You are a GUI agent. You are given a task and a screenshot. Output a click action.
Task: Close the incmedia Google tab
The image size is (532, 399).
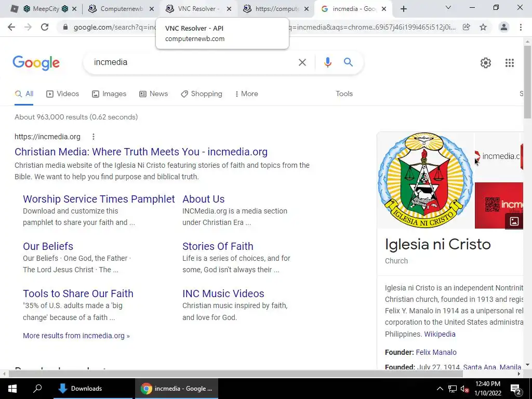click(x=384, y=9)
